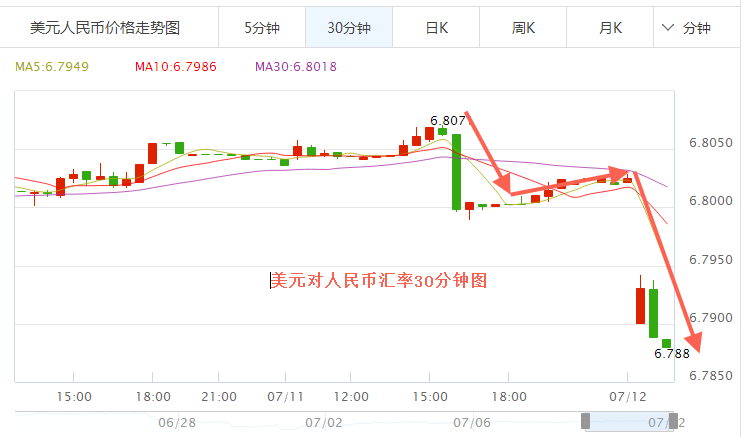The image size is (747, 437).
Task: Switch to the 5分钟 chart tab
Action: point(262,28)
